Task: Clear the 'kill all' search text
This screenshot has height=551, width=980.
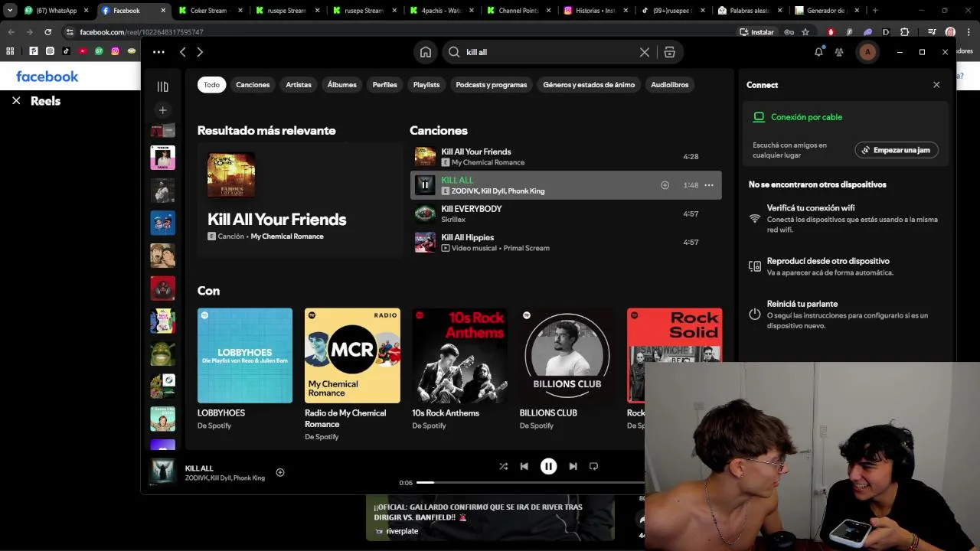Action: pyautogui.click(x=645, y=52)
